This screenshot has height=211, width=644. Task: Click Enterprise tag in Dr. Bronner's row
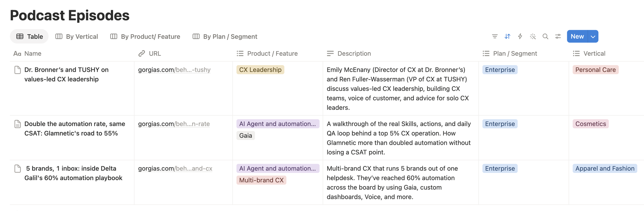pyautogui.click(x=500, y=70)
